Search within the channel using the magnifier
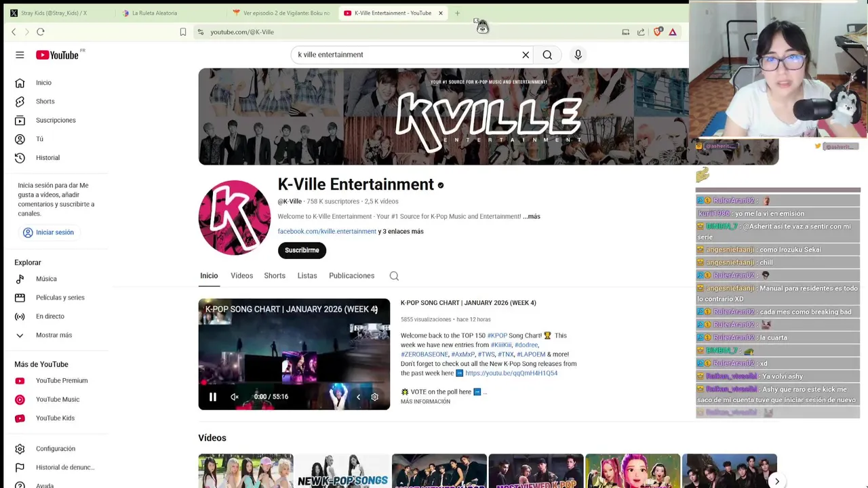Screen dimensions: 868x488 pos(394,276)
